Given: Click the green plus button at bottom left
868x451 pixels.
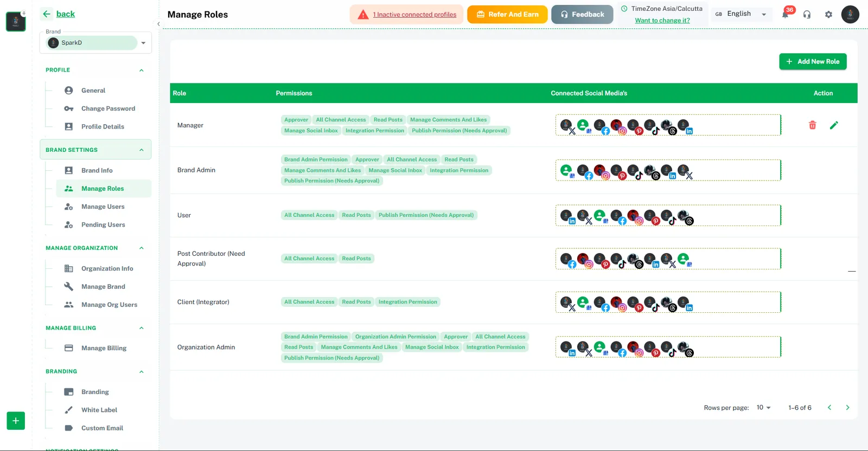Looking at the screenshot, I should click(16, 421).
